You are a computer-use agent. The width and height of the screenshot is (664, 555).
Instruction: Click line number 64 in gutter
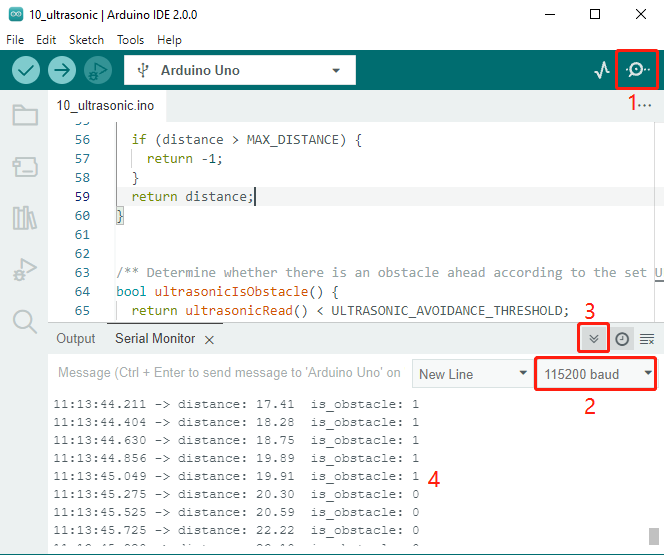pyautogui.click(x=82, y=292)
